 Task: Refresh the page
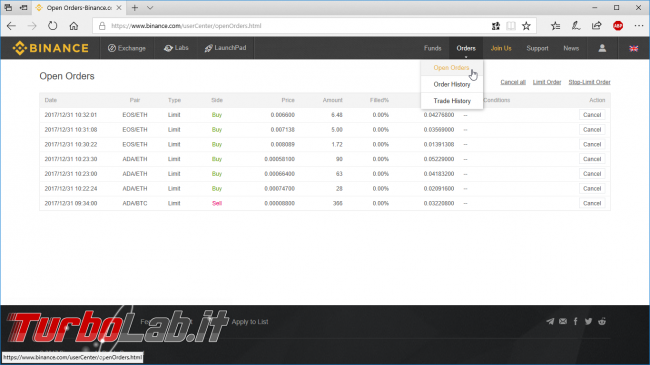click(52, 26)
